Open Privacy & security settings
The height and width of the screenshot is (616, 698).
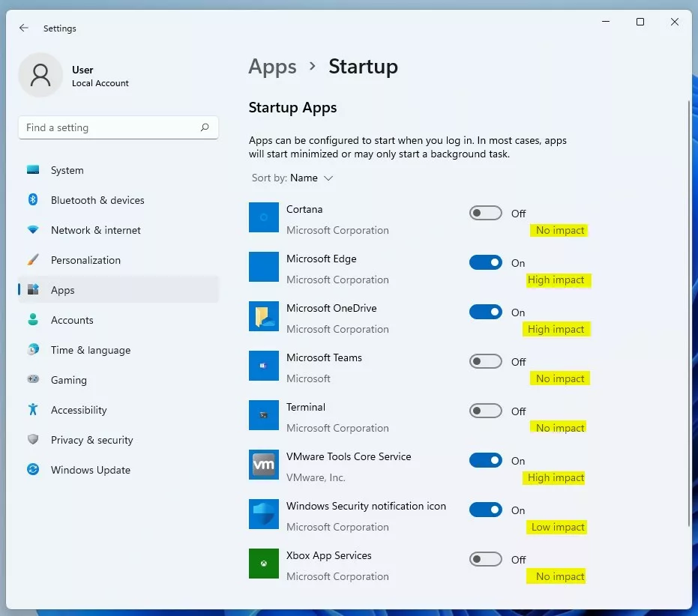point(91,440)
